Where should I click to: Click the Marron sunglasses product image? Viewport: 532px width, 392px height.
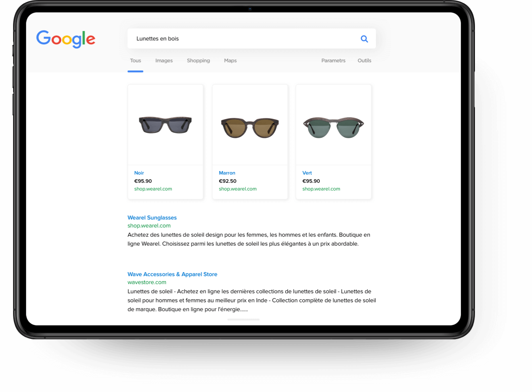(250, 128)
